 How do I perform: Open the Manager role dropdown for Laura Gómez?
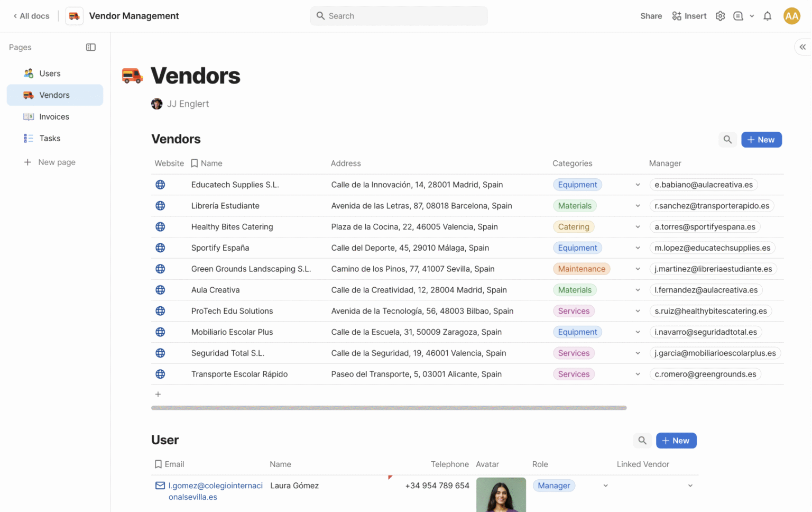coord(605,485)
